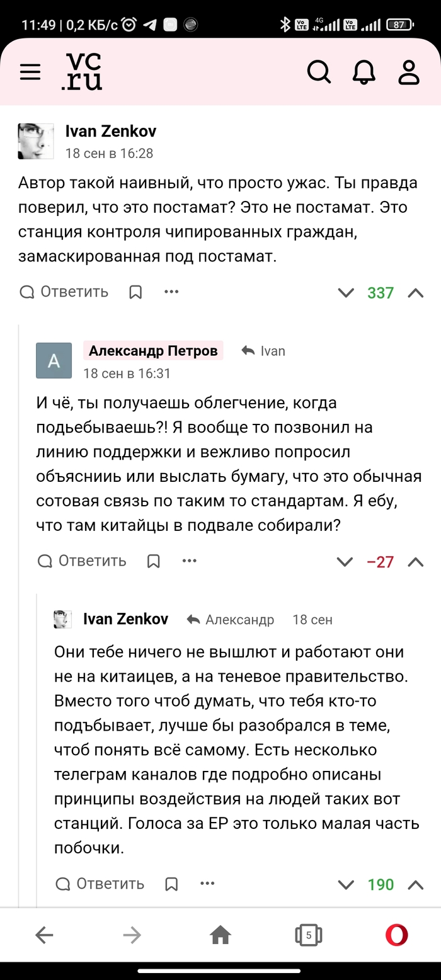Viewport: 441px width, 980px height.
Task: Bookmark Александр Петров's comment
Action: click(154, 561)
